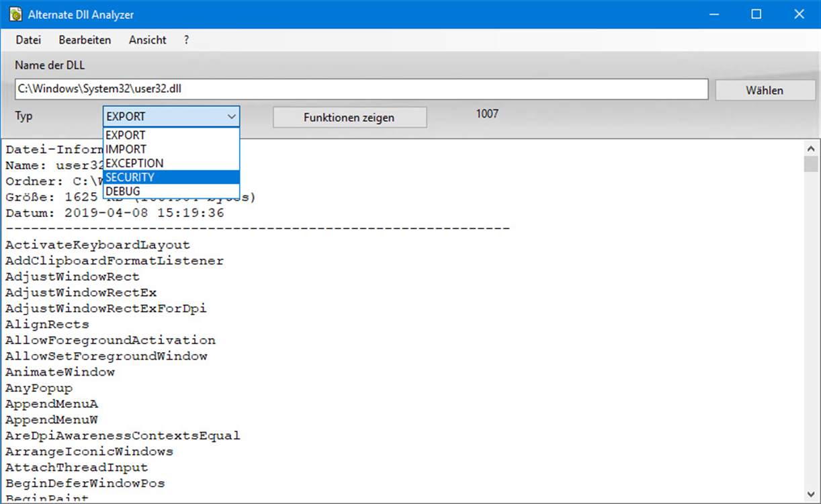
Task: Click the AppendMenuA line
Action: pos(52,405)
